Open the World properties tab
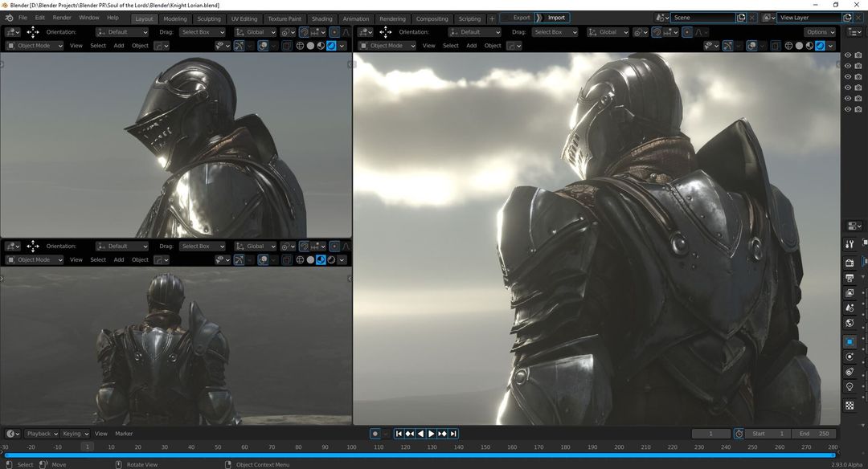Image resolution: width=868 pixels, height=469 pixels. click(850, 323)
